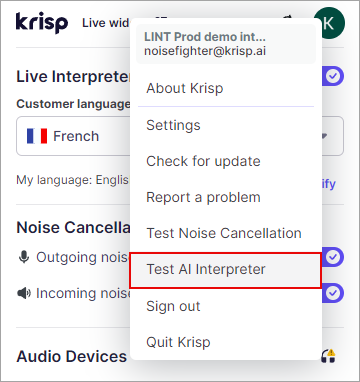Choose Test Noise Cancellation
The width and height of the screenshot is (360, 382).
click(x=226, y=233)
